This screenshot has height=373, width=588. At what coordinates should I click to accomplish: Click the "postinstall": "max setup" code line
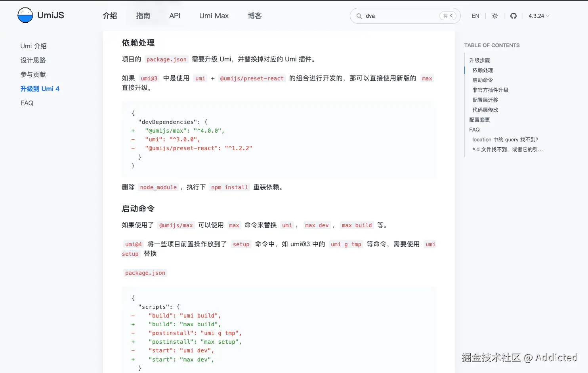coord(195,342)
